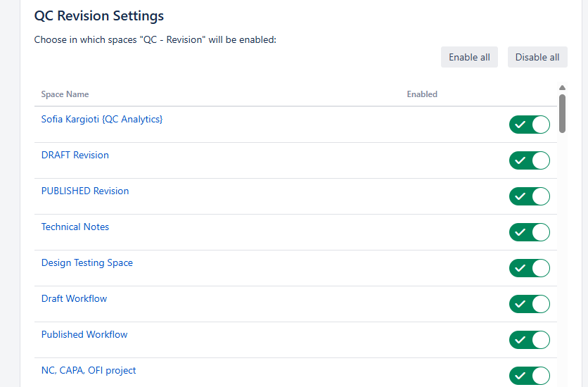Screen dimensions: 588x387
Task: Disable the DRAFT Revision toggle
Action: (x=529, y=160)
